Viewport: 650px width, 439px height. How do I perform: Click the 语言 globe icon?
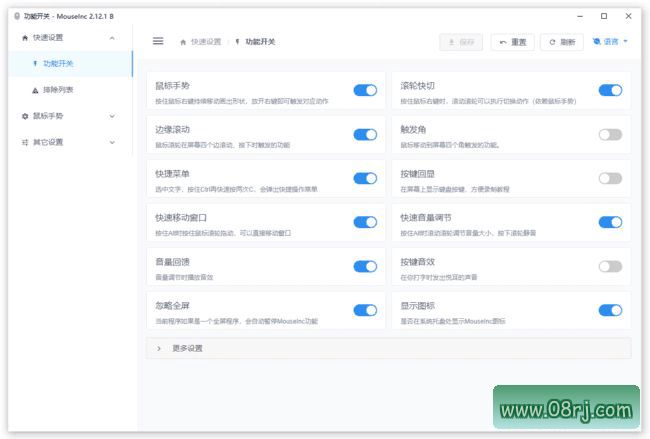pyautogui.click(x=597, y=41)
